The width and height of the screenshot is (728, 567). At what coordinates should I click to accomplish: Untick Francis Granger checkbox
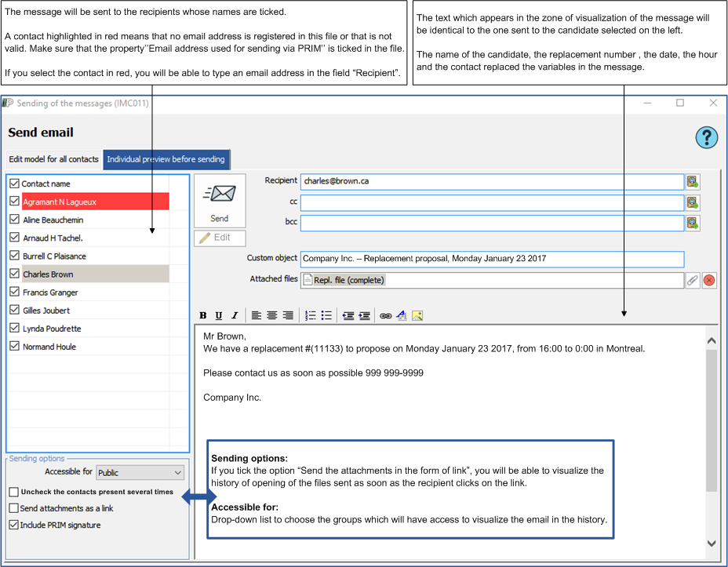coord(14,292)
